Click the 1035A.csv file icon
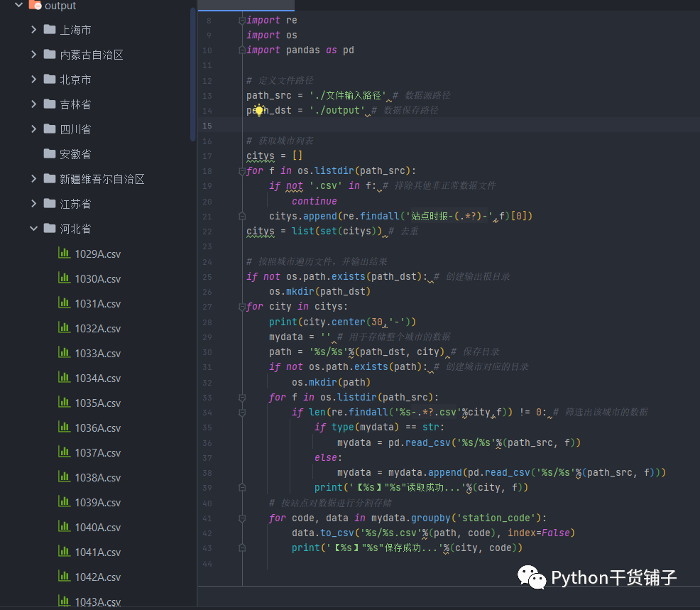Image resolution: width=700 pixels, height=610 pixels. point(65,403)
